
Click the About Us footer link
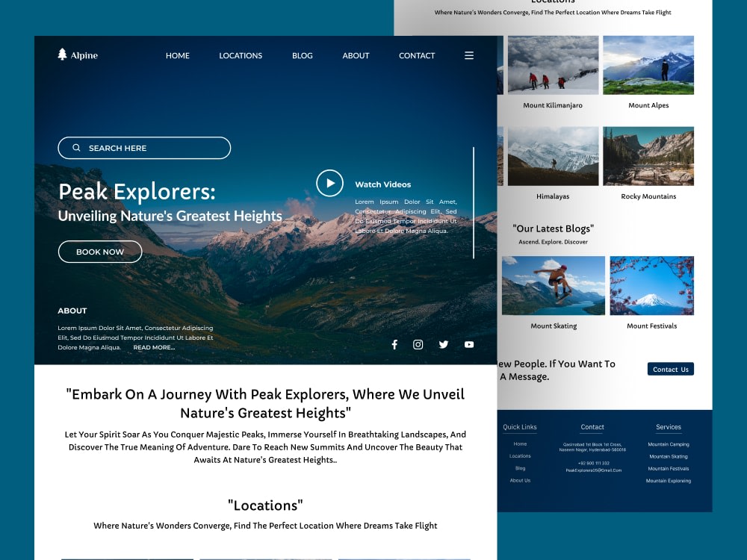pyautogui.click(x=520, y=480)
